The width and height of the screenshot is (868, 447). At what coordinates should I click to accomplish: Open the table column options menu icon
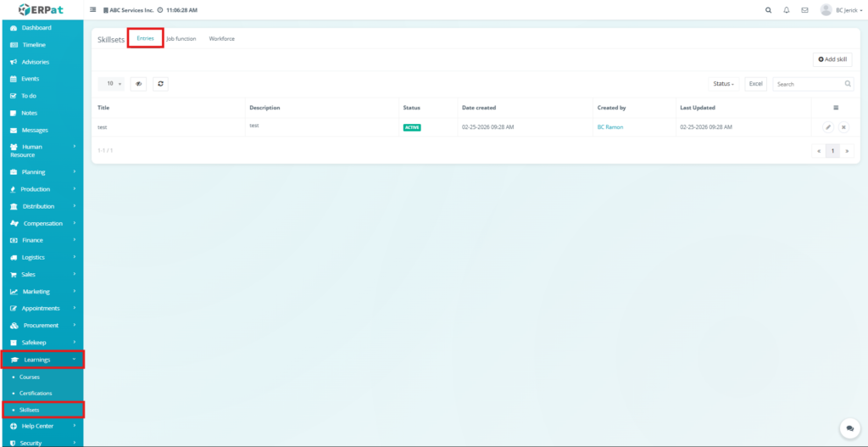(x=836, y=108)
